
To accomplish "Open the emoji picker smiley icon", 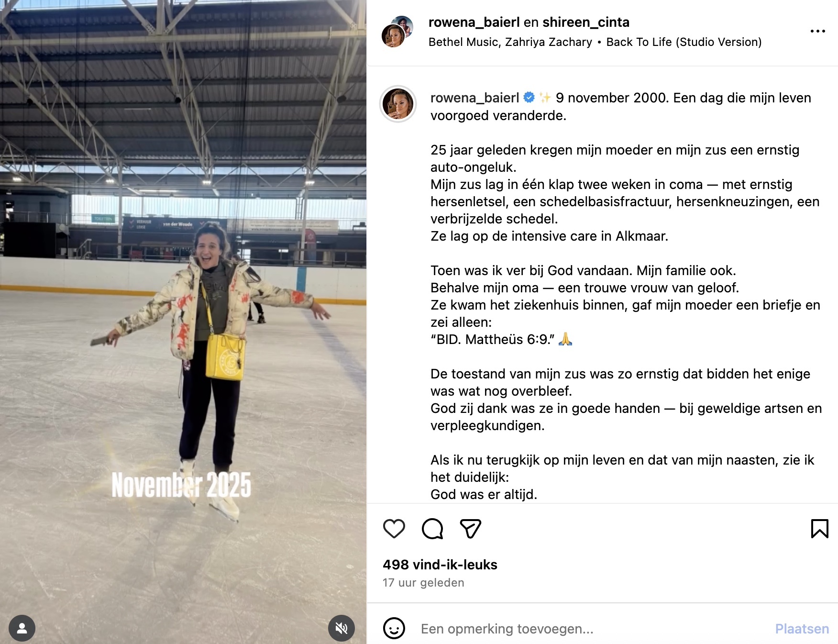I will click(x=394, y=628).
